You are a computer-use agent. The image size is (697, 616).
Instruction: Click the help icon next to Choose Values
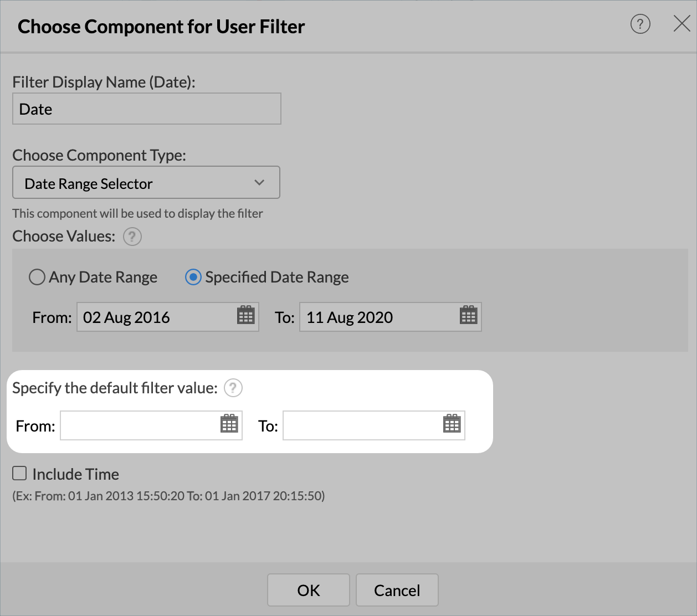[x=132, y=237]
